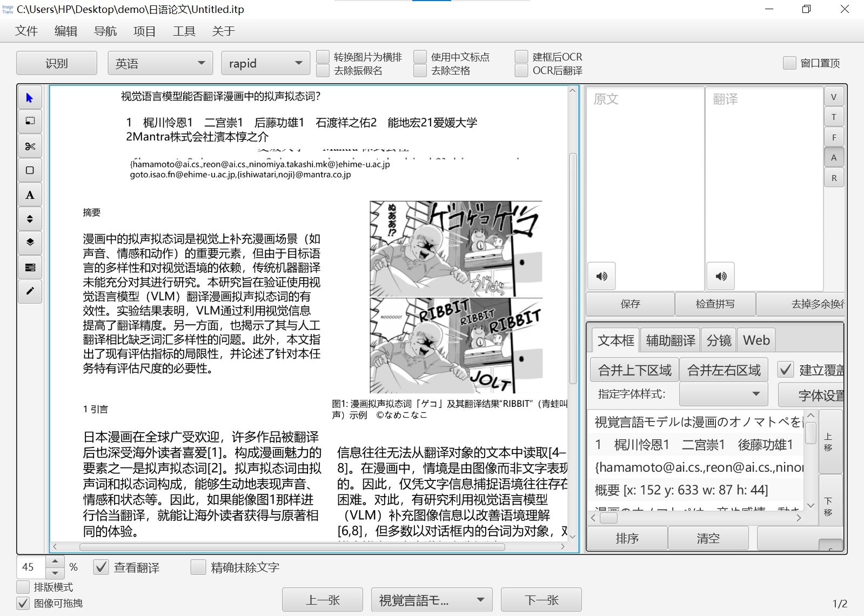Screen dimensions: 864x616
Task: Click the ImageTrans app icon in title bar
Action: click(x=8, y=9)
